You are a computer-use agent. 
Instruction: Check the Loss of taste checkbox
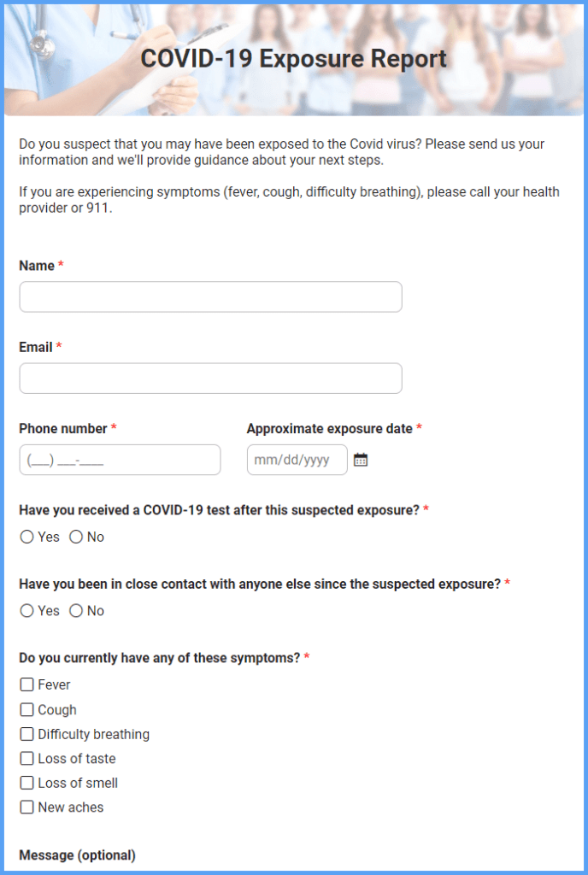pos(26,759)
